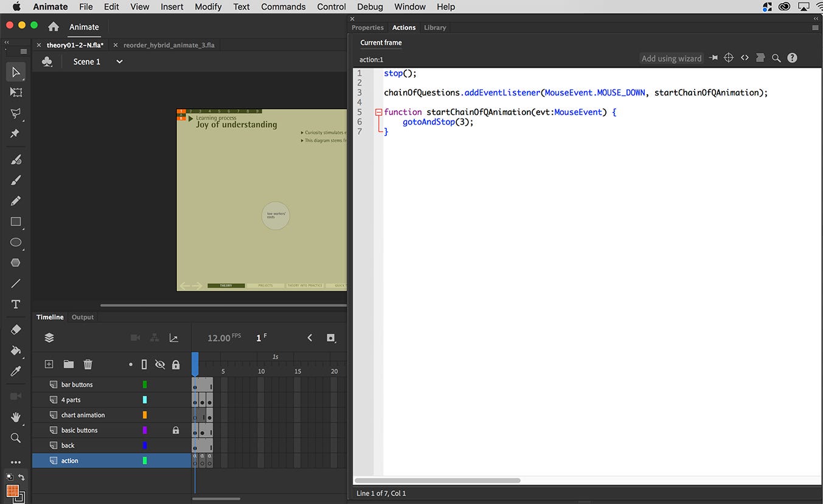Switch to the Output tab
This screenshot has width=823, height=504.
[83, 317]
